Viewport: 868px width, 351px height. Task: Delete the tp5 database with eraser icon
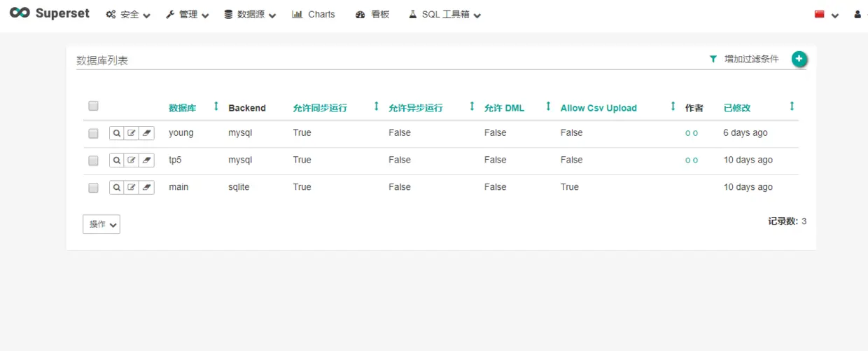[146, 160]
